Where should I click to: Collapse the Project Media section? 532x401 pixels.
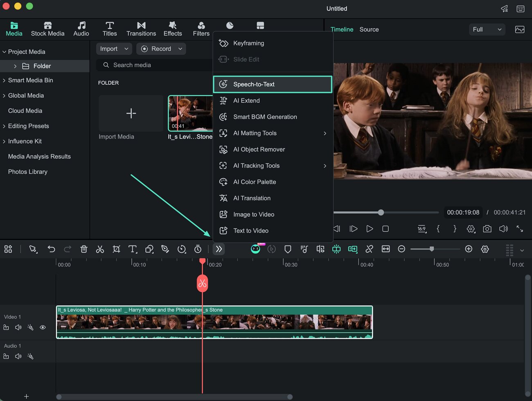[4, 52]
